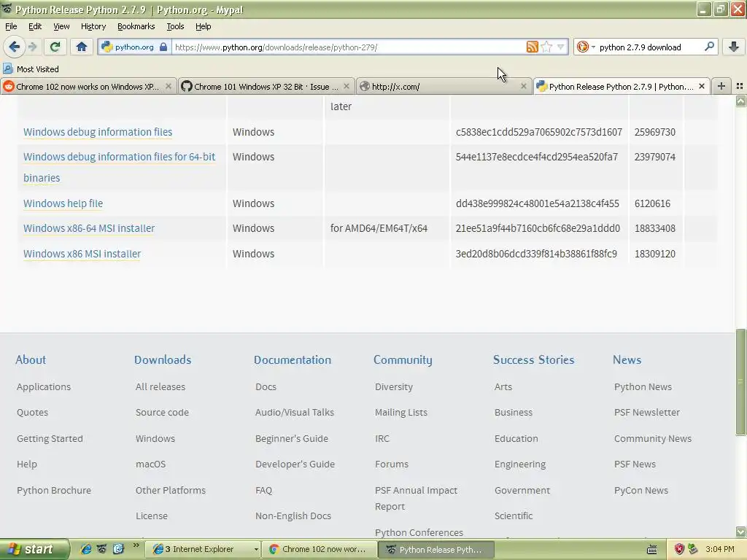Screen dimensions: 747x560
Task: Open the URL history dropdown arrow
Action: (561, 47)
